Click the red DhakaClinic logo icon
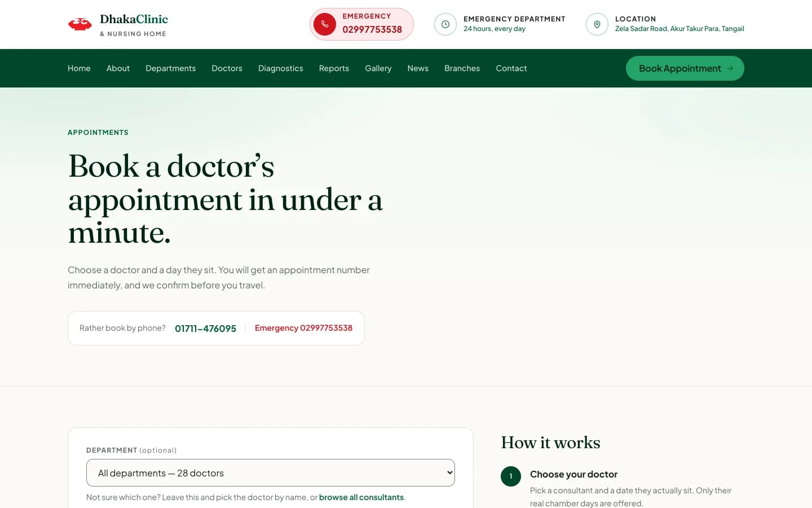Image resolution: width=812 pixels, height=508 pixels. pos(80,24)
